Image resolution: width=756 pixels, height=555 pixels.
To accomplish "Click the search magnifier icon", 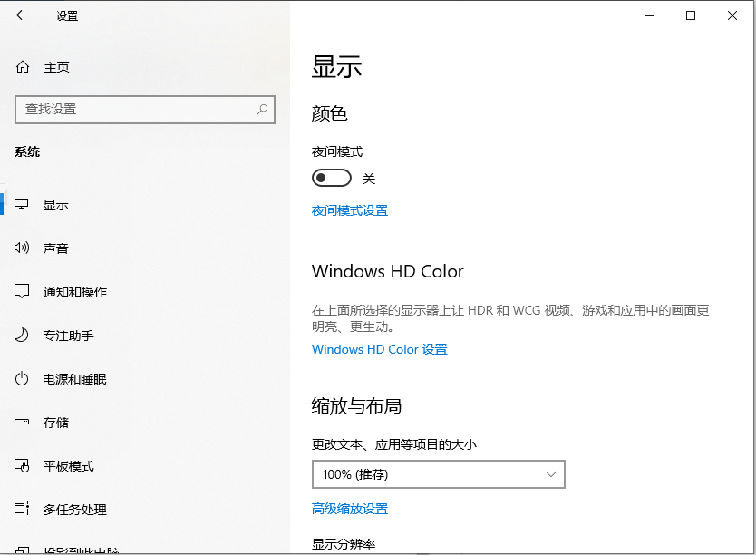I will click(262, 109).
